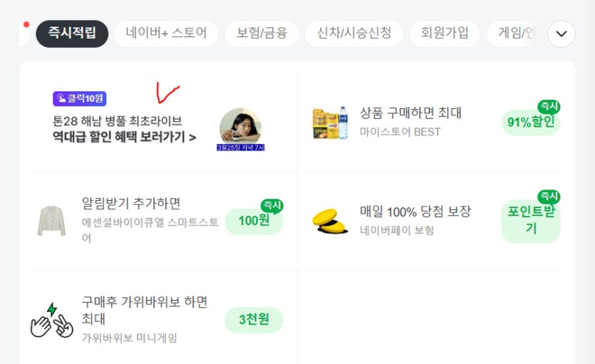
Task: Go to the 회원가입 tab
Action: pyautogui.click(x=445, y=33)
